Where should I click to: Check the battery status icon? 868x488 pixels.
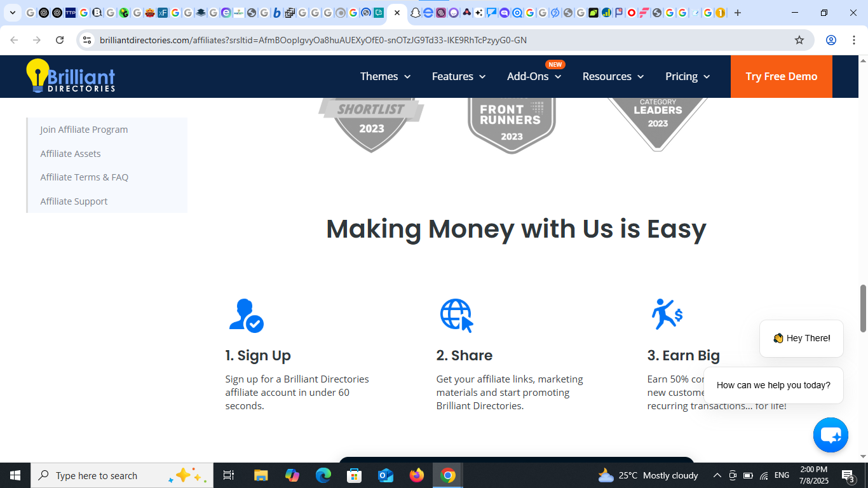[748, 475]
